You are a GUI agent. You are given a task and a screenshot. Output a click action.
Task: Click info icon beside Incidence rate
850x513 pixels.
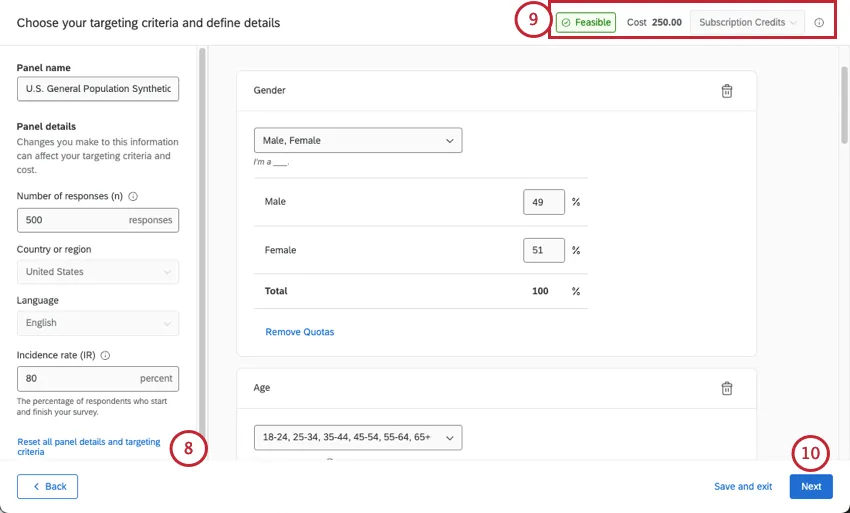(x=105, y=355)
